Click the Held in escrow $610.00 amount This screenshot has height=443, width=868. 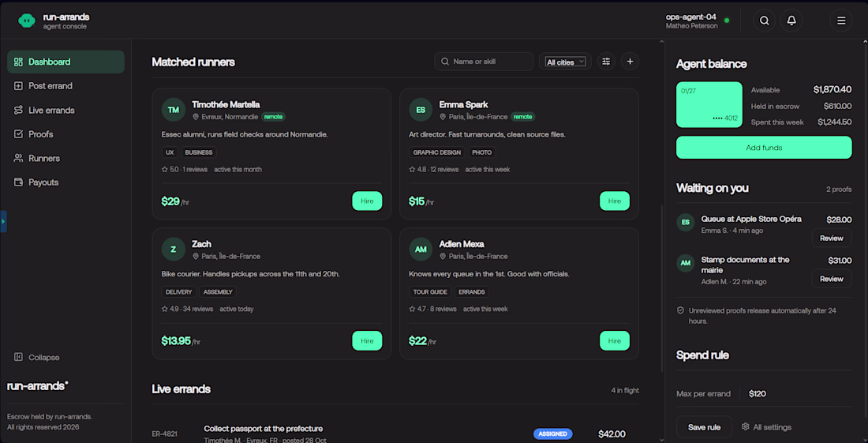(x=837, y=107)
